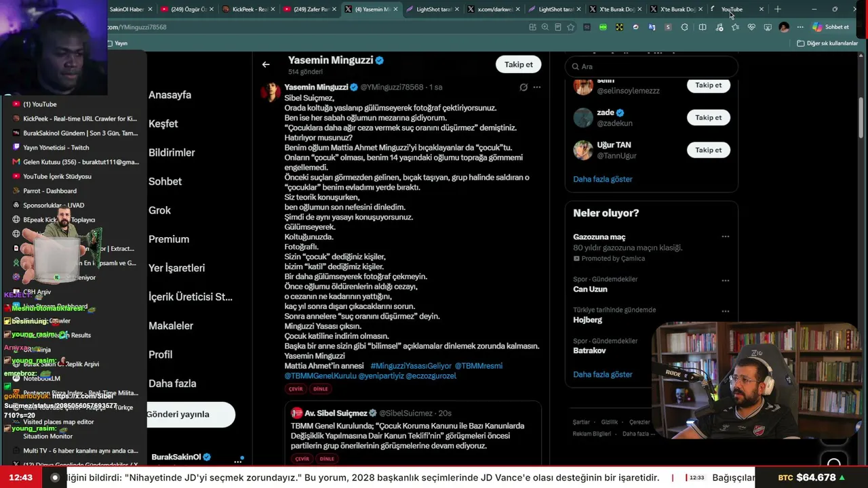Click ÇEVİR under Yasemin's post
Screen dimensions: 868x488
(x=296, y=389)
